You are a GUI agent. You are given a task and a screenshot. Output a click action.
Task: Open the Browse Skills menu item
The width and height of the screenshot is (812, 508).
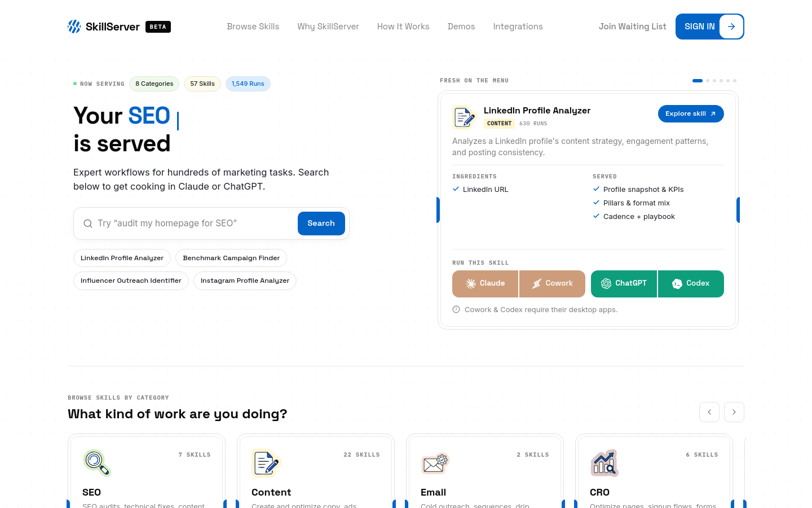(253, 27)
